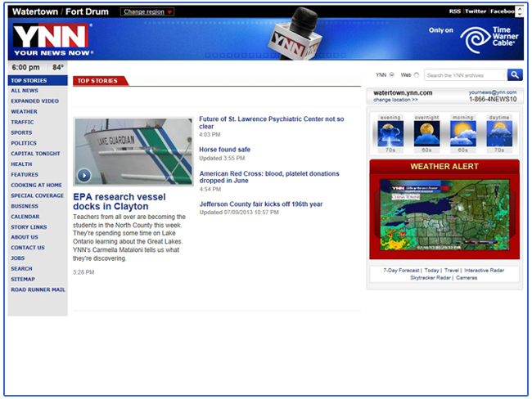Click in the YNN archives search field
532x399 pixels.
463,75
